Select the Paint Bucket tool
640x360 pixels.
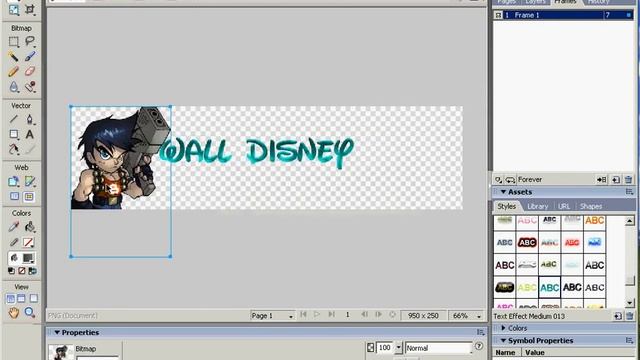[30, 227]
